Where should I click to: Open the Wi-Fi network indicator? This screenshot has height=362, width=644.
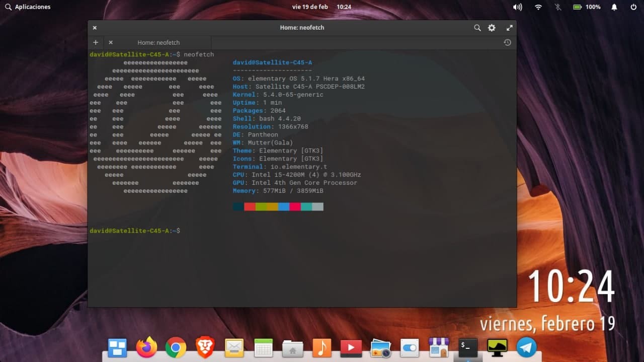538,7
